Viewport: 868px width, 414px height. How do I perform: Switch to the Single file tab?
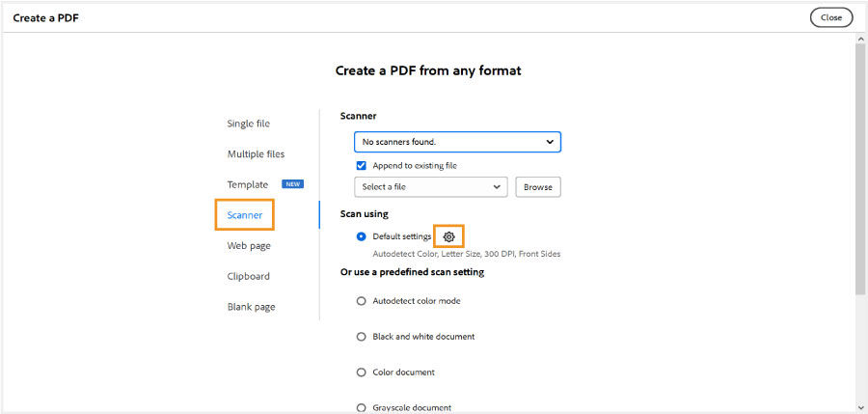tap(249, 124)
